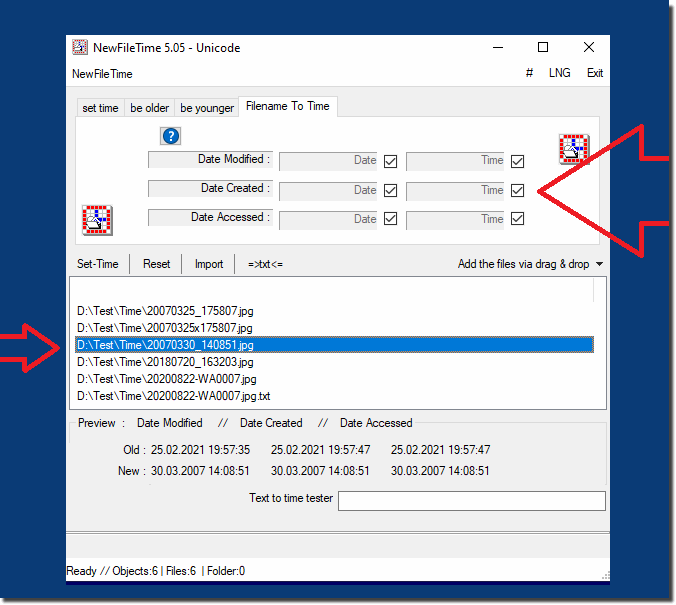Toggle Date Accessed time checkbox
This screenshot has width=676, height=605.
[517, 219]
